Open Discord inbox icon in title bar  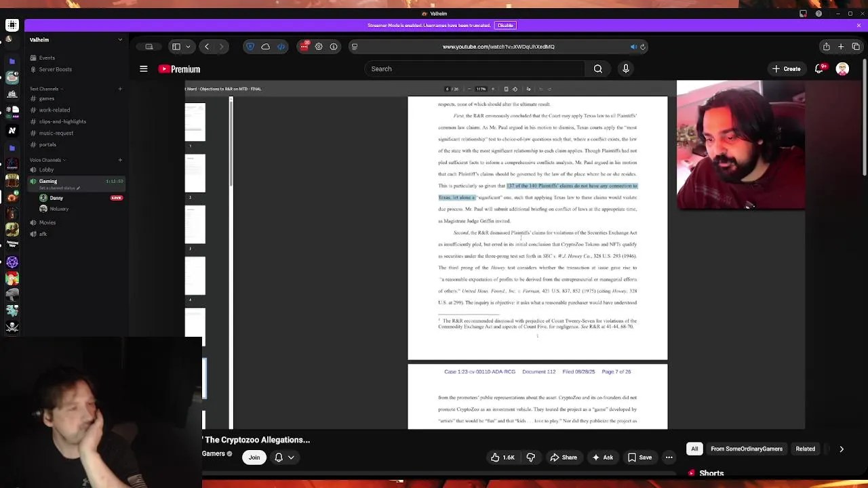(x=804, y=14)
